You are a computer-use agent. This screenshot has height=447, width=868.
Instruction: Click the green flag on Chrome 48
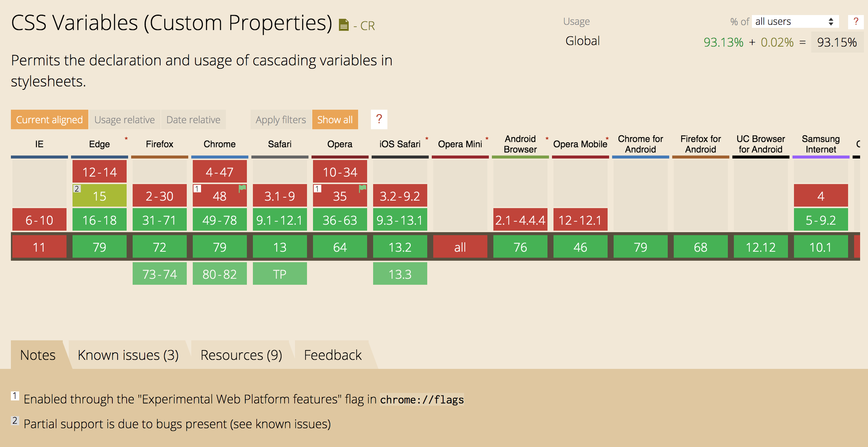tap(242, 188)
